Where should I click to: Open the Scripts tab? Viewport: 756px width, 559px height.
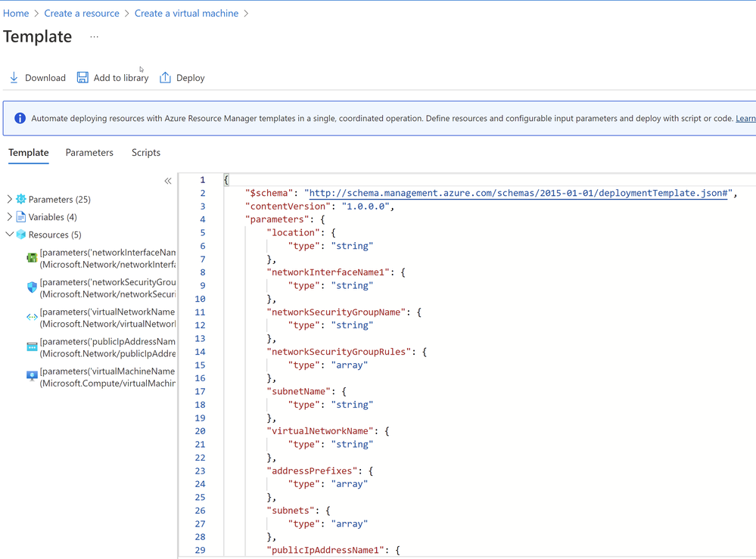pyautogui.click(x=146, y=153)
